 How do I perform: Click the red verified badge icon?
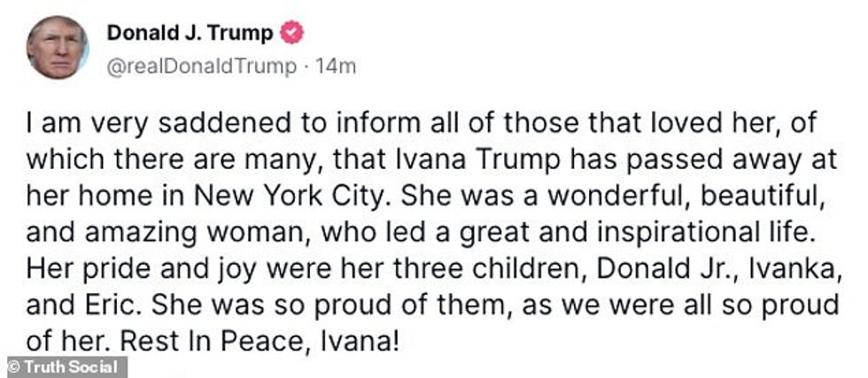(292, 34)
